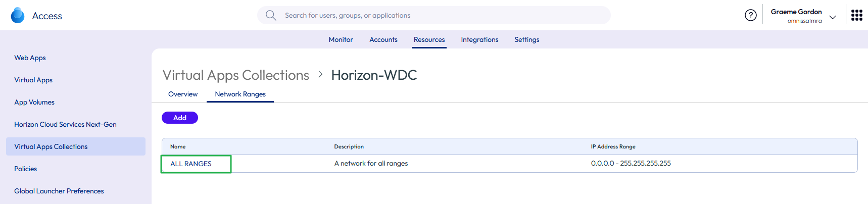This screenshot has height=204, width=868.
Task: Select Horizon Cloud Services Next-Gen sidebar item
Action: click(x=65, y=125)
